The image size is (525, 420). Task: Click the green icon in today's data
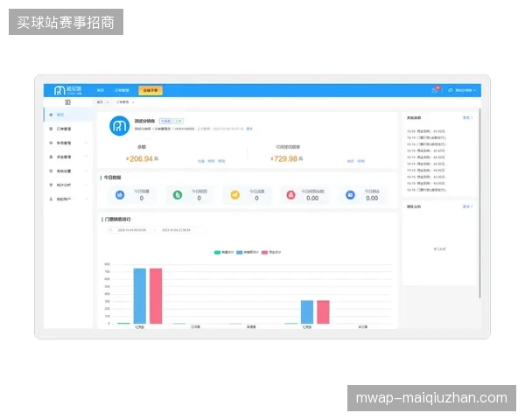pyautogui.click(x=178, y=194)
